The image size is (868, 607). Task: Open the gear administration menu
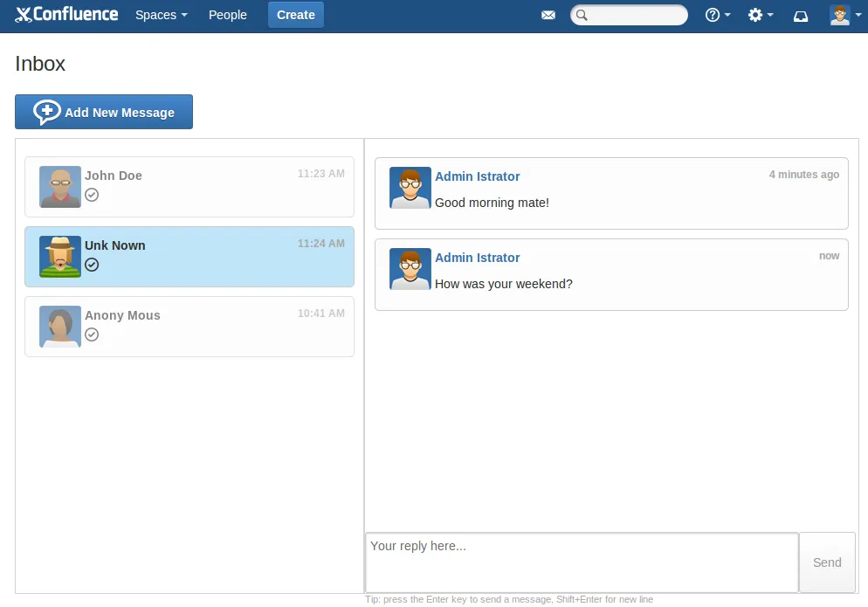tap(760, 15)
